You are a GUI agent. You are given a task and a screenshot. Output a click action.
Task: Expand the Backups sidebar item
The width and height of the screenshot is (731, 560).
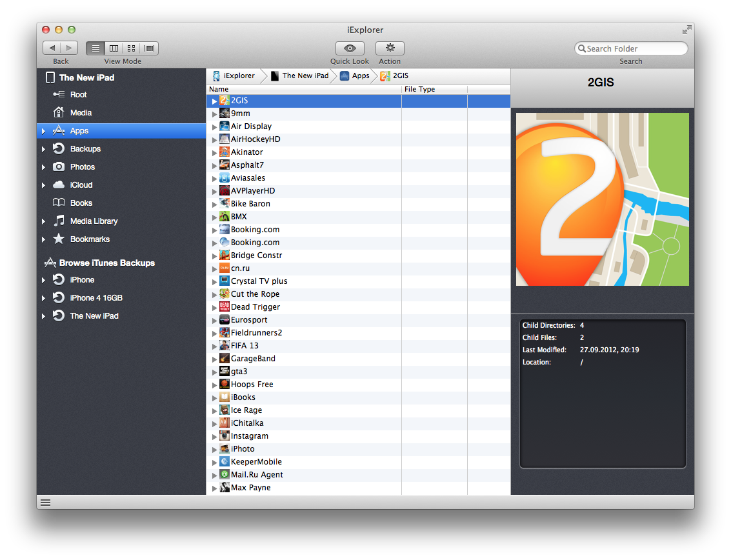pyautogui.click(x=43, y=149)
